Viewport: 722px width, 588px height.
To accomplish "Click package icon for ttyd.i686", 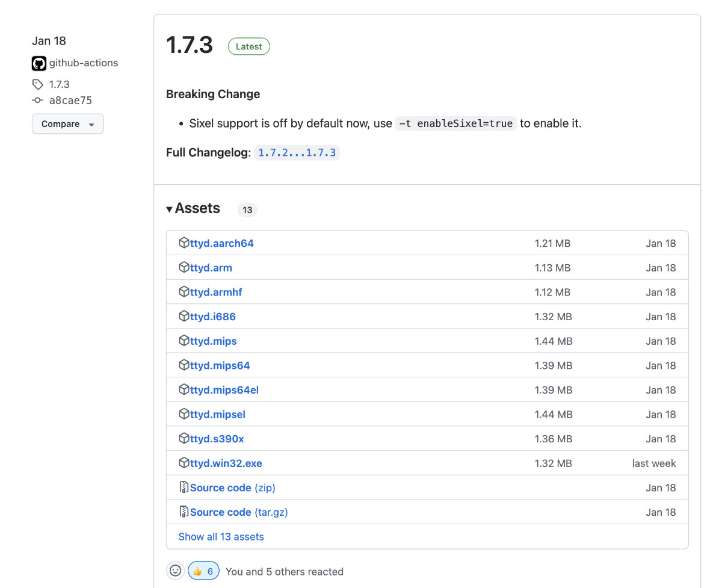I will pyautogui.click(x=184, y=316).
